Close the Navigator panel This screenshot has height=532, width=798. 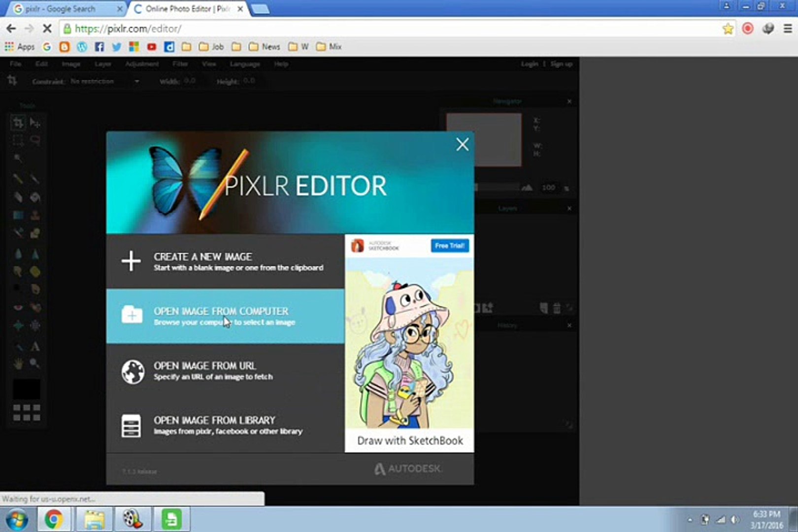coord(569,101)
